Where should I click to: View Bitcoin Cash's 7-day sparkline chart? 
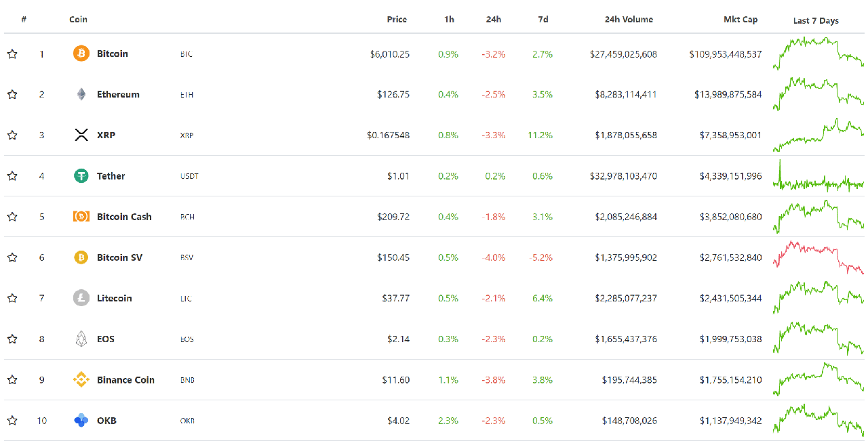pyautogui.click(x=818, y=216)
